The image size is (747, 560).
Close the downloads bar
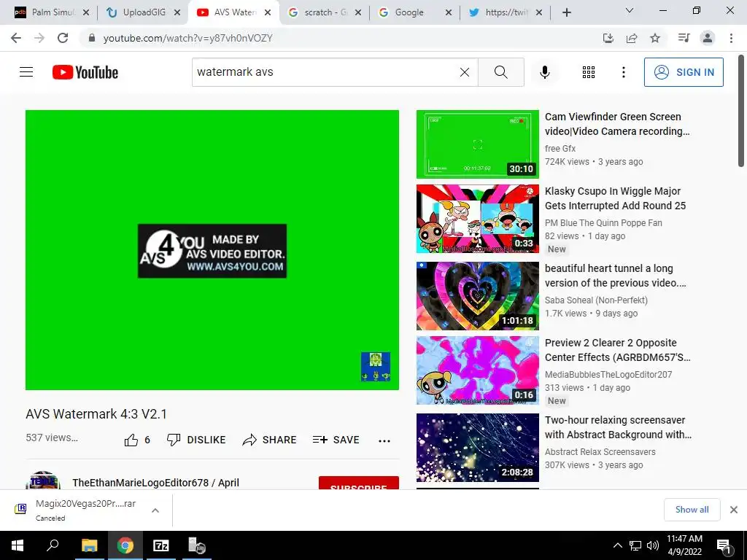[x=734, y=510]
